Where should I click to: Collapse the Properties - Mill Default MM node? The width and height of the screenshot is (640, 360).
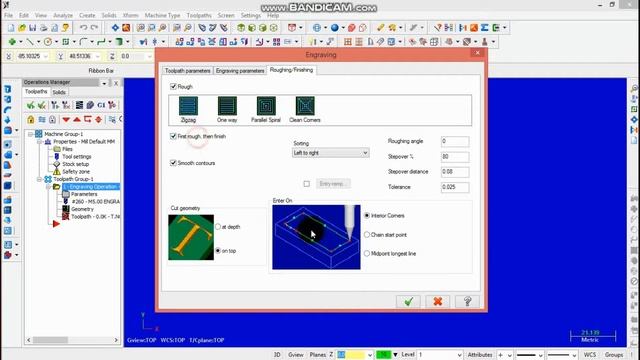(x=40, y=142)
